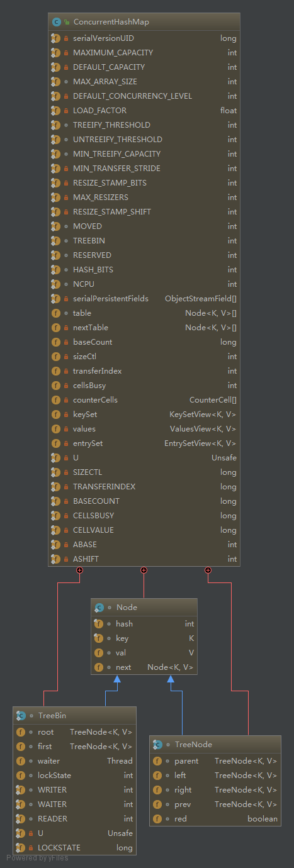The image size is (294, 868).
Task: Click the field icon beside ASHIFT
Action: 55,559
